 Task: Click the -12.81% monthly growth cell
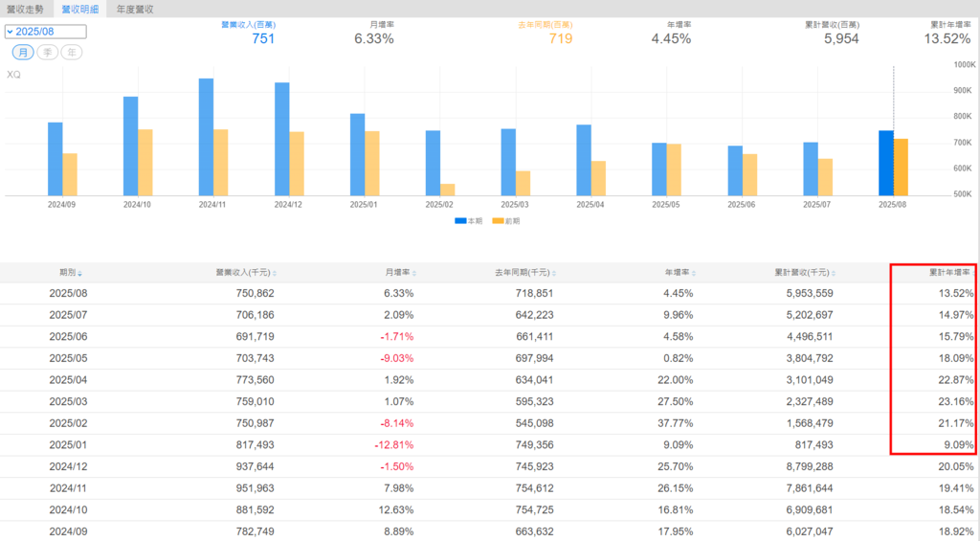pos(393,445)
